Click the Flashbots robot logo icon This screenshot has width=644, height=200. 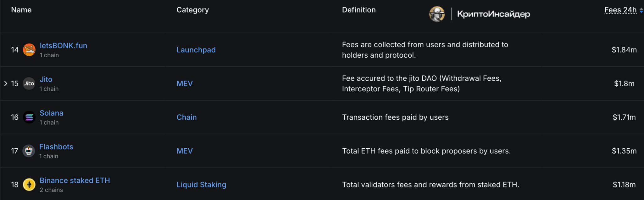(x=29, y=151)
